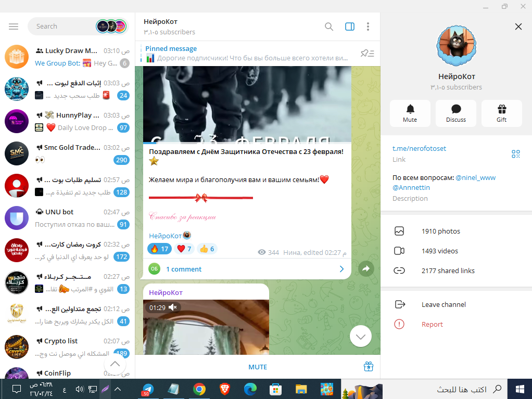
Task: Click the НейроКот channel title header
Action: (160, 22)
